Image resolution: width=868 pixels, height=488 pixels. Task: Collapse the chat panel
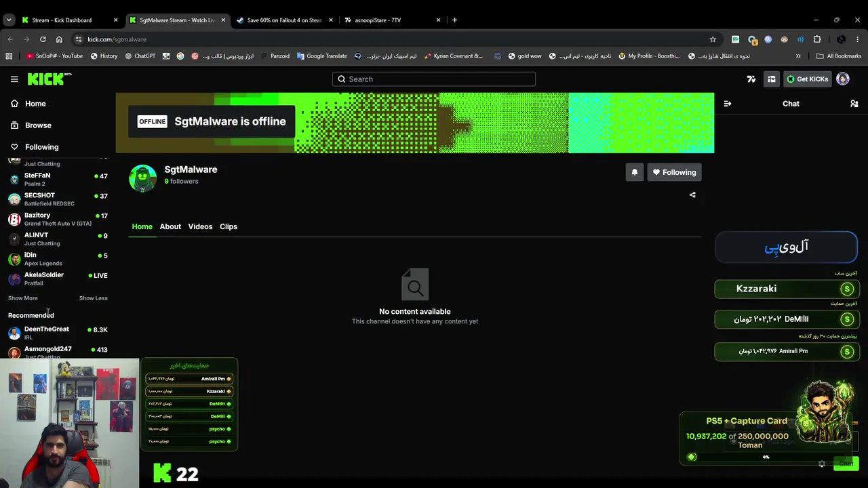point(728,104)
